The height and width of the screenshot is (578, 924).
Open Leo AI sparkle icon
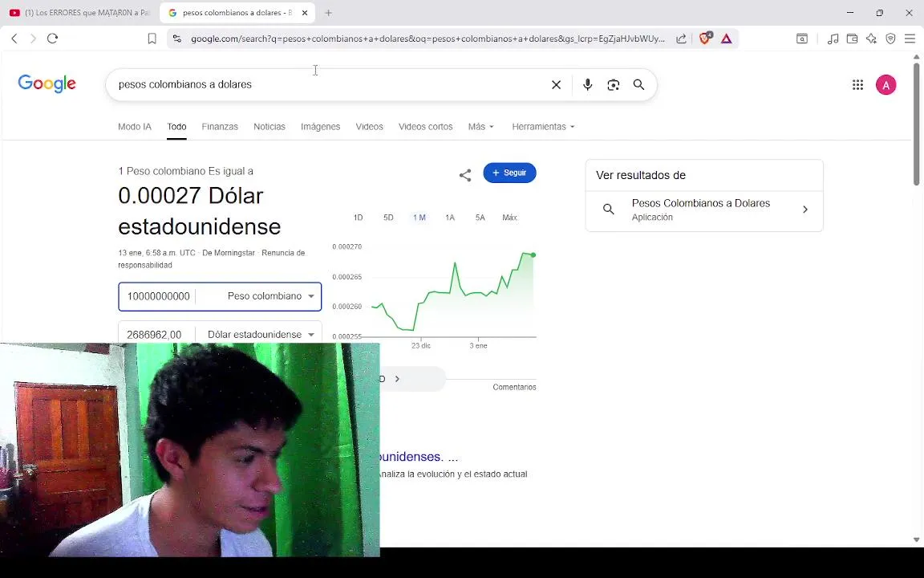tap(871, 39)
